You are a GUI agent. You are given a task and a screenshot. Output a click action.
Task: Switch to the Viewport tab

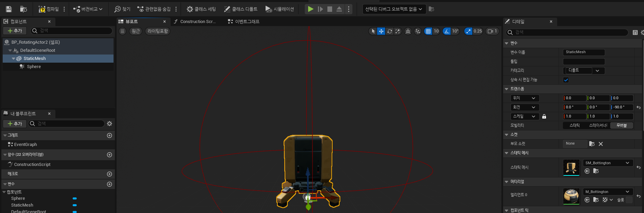pos(132,21)
